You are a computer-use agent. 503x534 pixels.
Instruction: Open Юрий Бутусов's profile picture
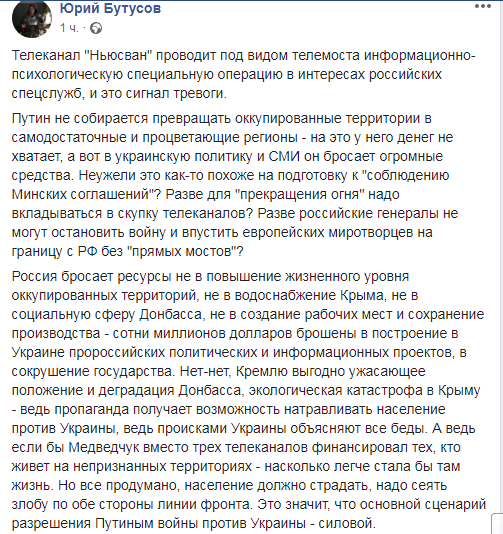[32, 18]
